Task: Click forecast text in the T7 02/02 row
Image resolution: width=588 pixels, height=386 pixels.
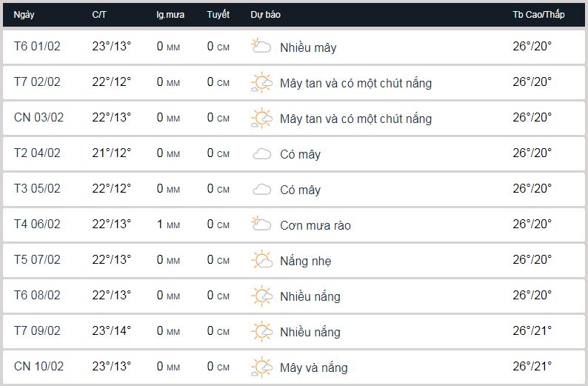Action: coord(356,83)
